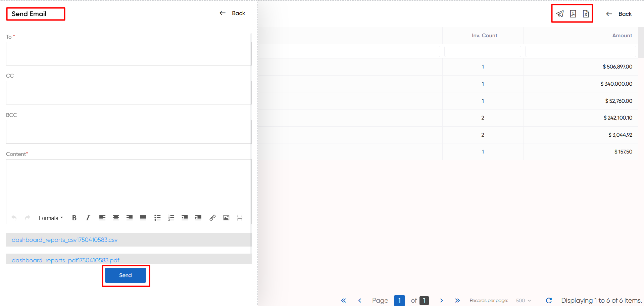Insert numbered list
Screen dimensions: 644x306
[171, 218]
